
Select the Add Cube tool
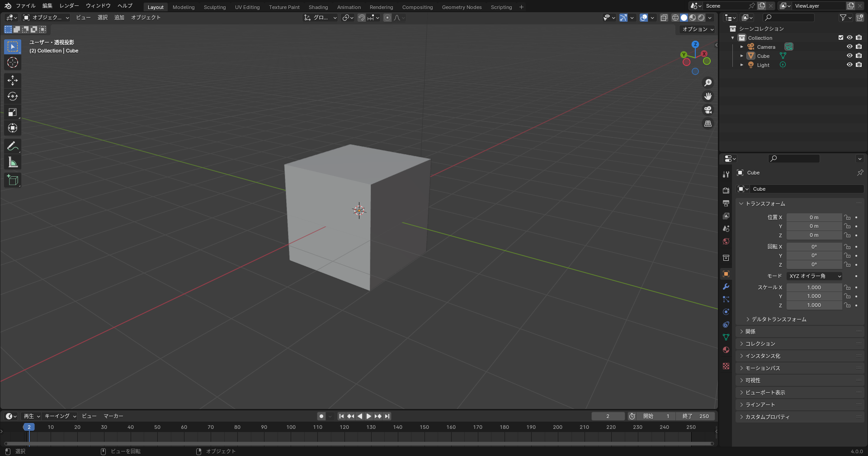coord(13,180)
